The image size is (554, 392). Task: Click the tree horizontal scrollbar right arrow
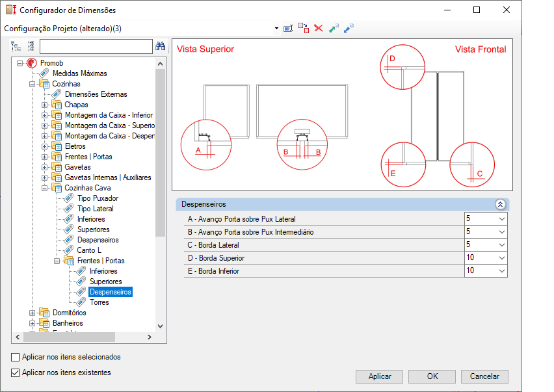pos(150,337)
